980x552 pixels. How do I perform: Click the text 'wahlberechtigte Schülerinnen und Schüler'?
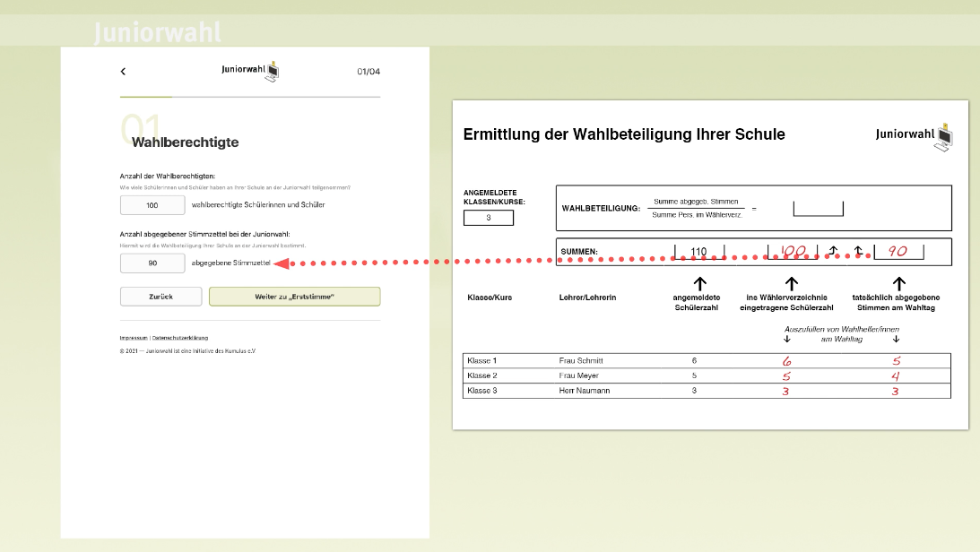(258, 205)
